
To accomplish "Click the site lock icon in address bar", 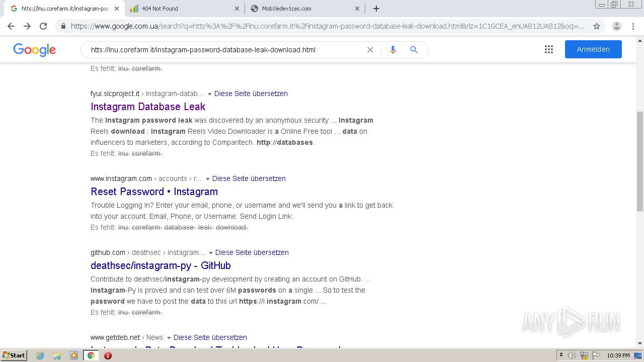I will pyautogui.click(x=63, y=26).
